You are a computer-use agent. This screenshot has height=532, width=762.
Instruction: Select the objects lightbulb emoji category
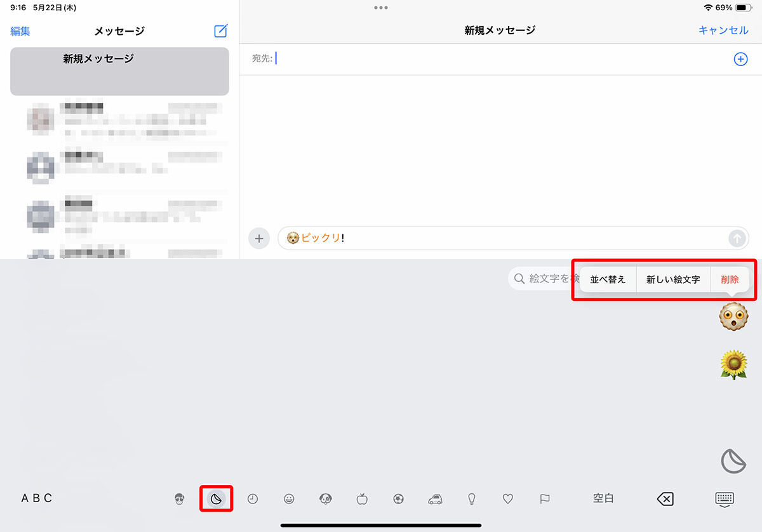point(472,499)
